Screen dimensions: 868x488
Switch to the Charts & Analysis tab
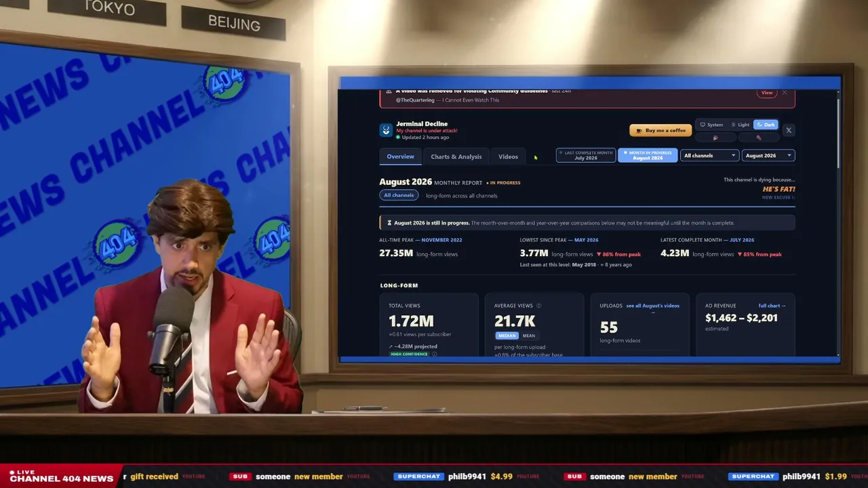coord(456,157)
